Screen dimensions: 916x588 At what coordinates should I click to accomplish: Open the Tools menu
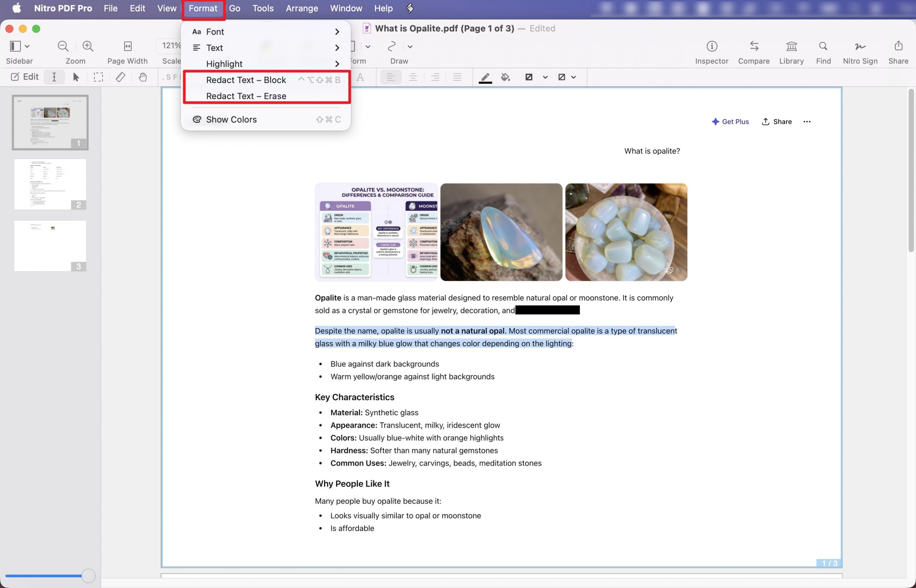pos(263,8)
